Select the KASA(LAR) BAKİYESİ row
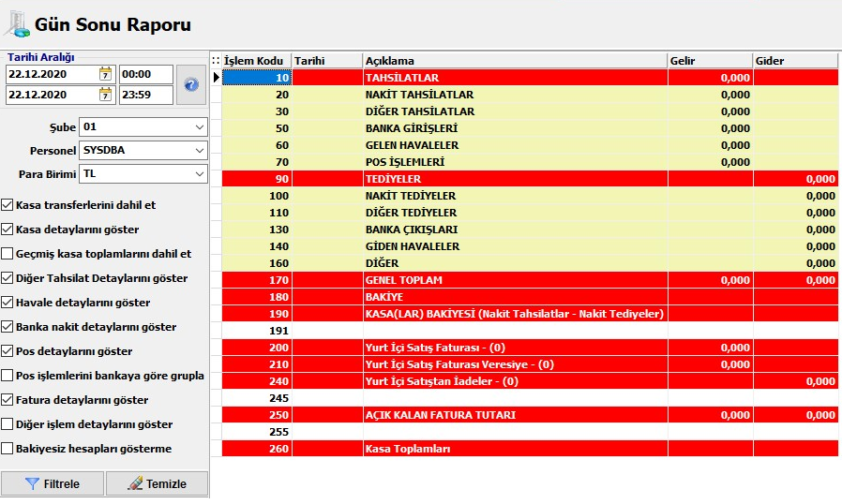Screen dimensions: 842x504 [x=530, y=314]
